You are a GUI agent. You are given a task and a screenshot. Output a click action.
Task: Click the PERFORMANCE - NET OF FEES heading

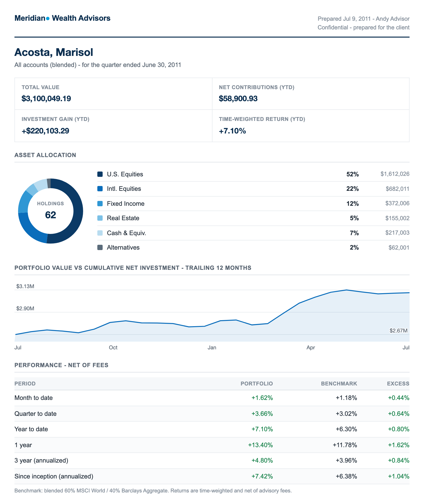pyautogui.click(x=61, y=365)
